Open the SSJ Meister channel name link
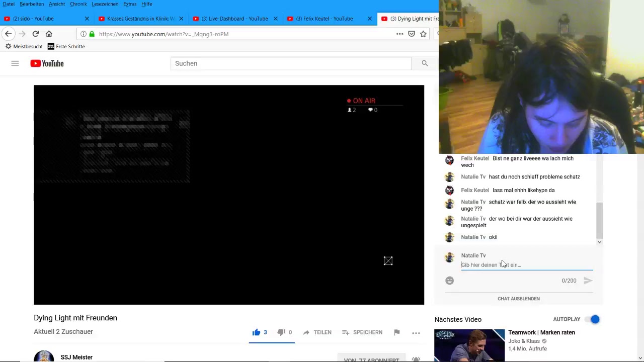This screenshot has height=362, width=644. pos(76,357)
